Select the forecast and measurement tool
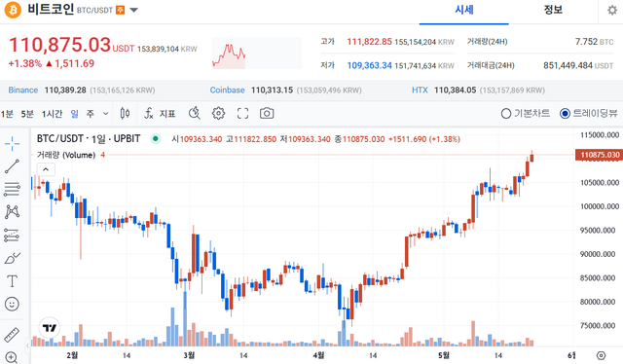 [x=12, y=235]
